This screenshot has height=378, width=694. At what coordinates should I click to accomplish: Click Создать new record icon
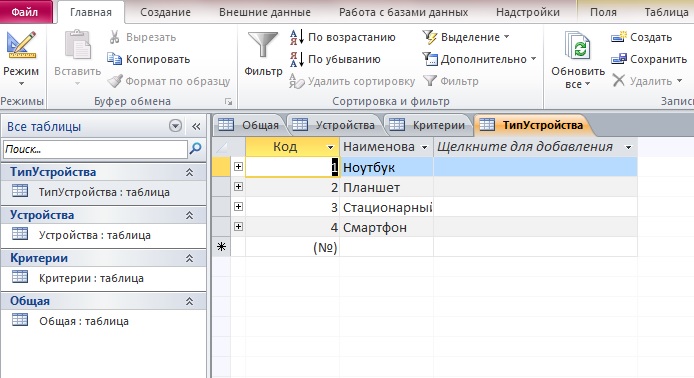pyautogui.click(x=619, y=37)
